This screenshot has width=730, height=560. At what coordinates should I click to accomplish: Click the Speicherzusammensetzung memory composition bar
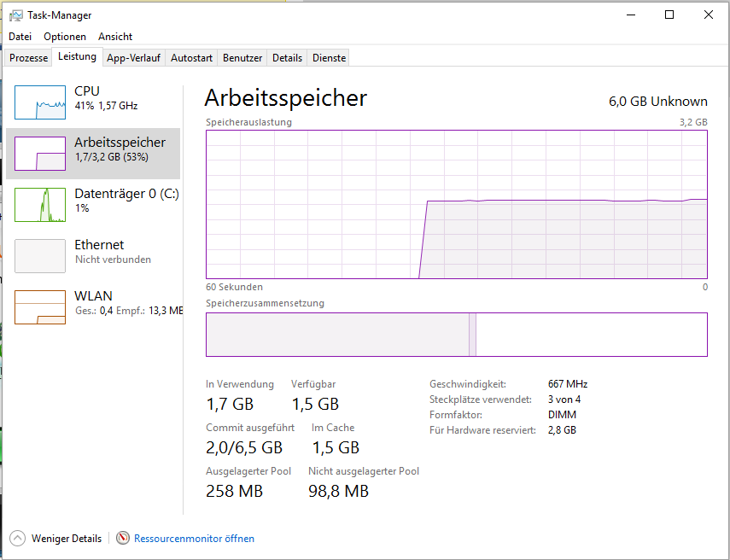coord(456,334)
